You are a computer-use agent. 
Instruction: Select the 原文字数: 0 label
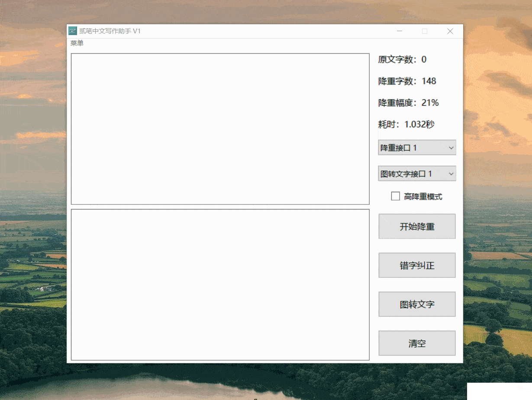[x=402, y=59]
